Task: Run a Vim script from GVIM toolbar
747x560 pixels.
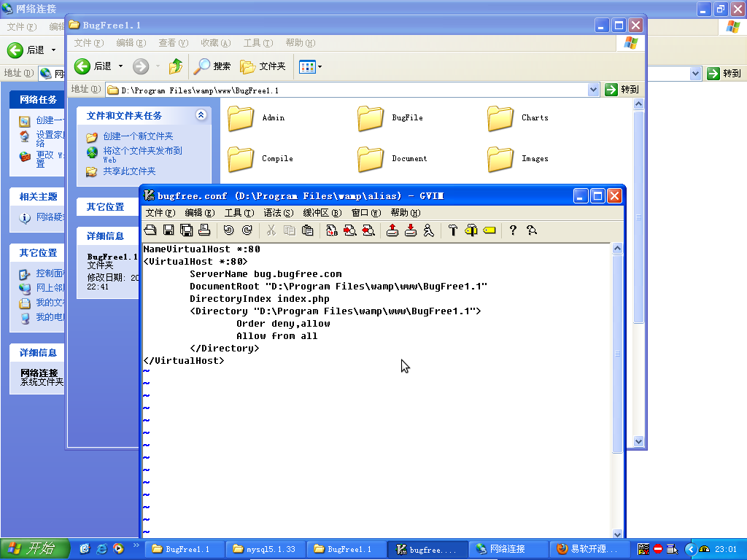Action: tap(429, 230)
